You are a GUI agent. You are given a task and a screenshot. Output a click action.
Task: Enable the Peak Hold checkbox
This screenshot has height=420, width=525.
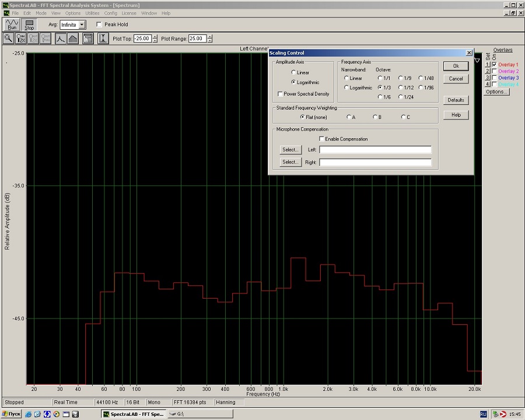(99, 24)
